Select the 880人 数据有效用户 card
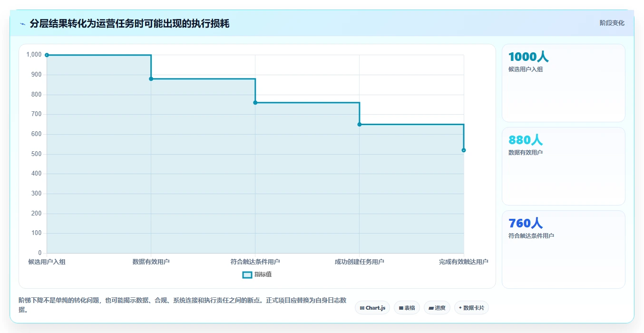Screen dimensions: 644x333 [563, 166]
